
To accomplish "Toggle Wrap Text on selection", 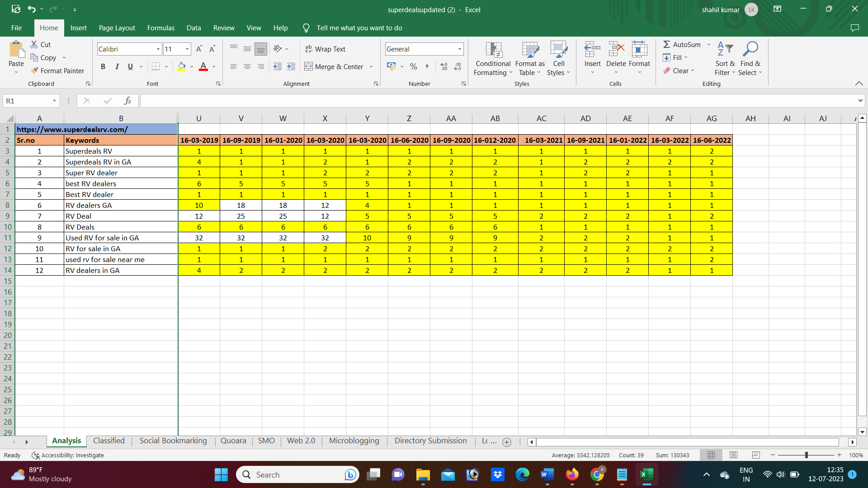I will tap(325, 49).
